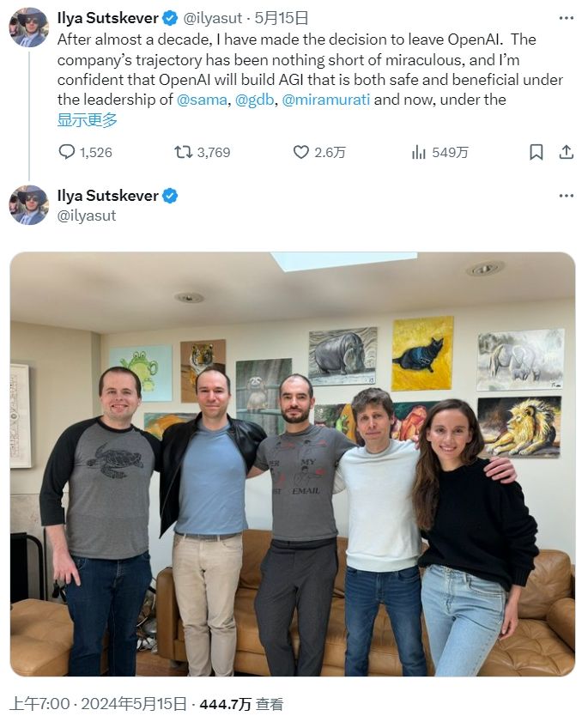Click the @ilyasut handle under the second name
The width and height of the screenshot is (588, 716).
point(86,215)
